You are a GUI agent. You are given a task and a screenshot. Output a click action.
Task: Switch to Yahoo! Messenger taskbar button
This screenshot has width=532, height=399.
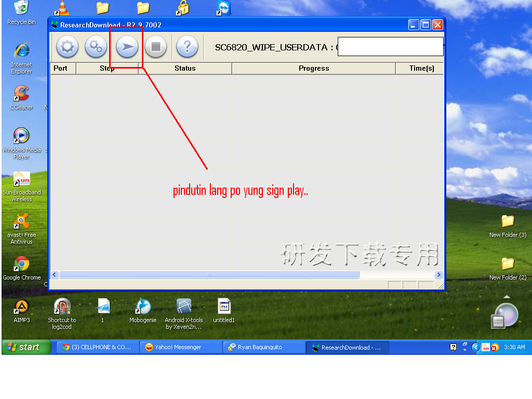[181, 347]
